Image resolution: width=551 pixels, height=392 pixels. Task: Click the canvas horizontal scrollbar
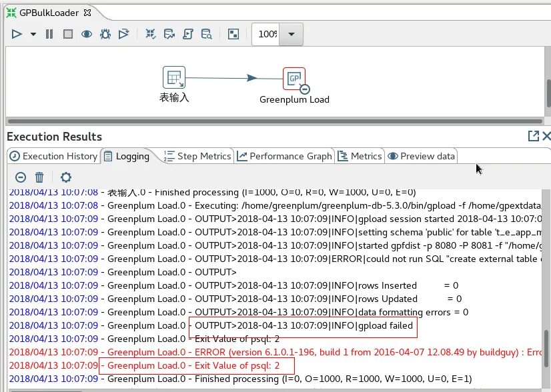click(275, 121)
